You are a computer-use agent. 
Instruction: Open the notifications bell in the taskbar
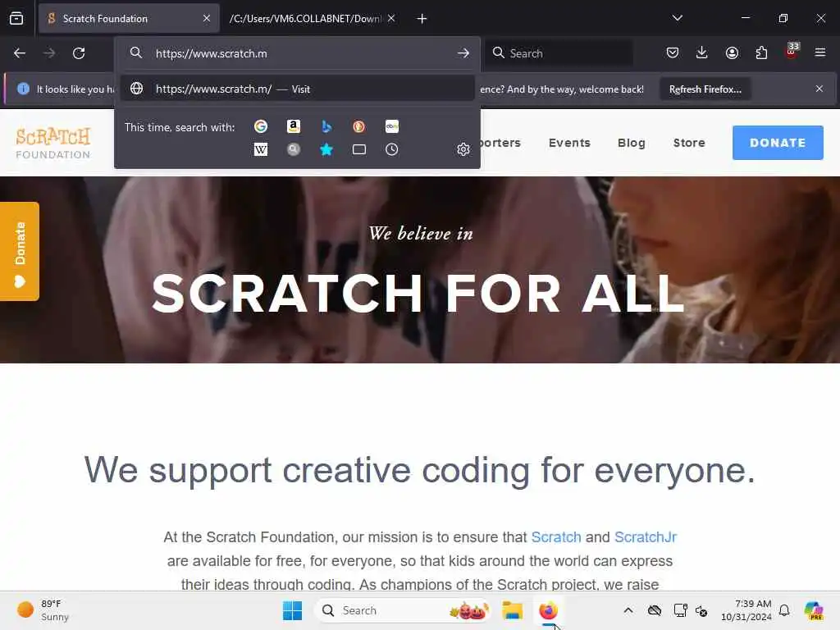[784, 610]
